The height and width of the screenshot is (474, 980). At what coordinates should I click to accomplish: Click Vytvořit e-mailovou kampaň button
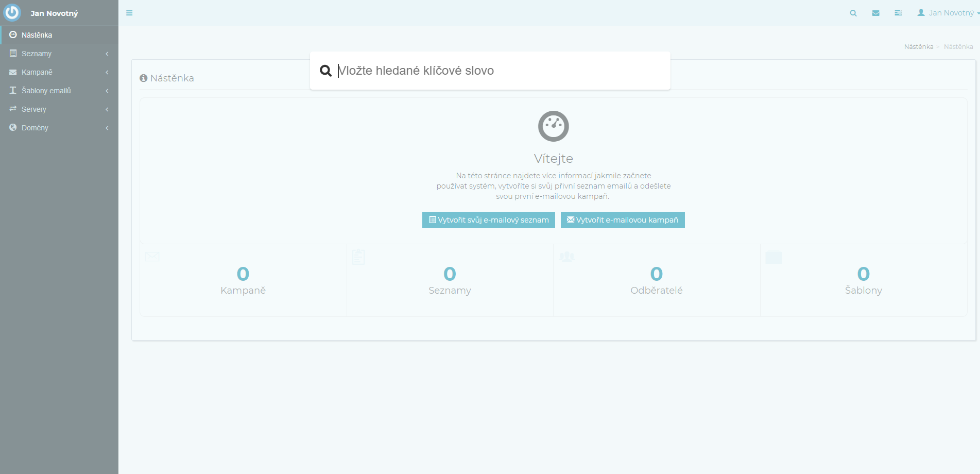pos(623,220)
